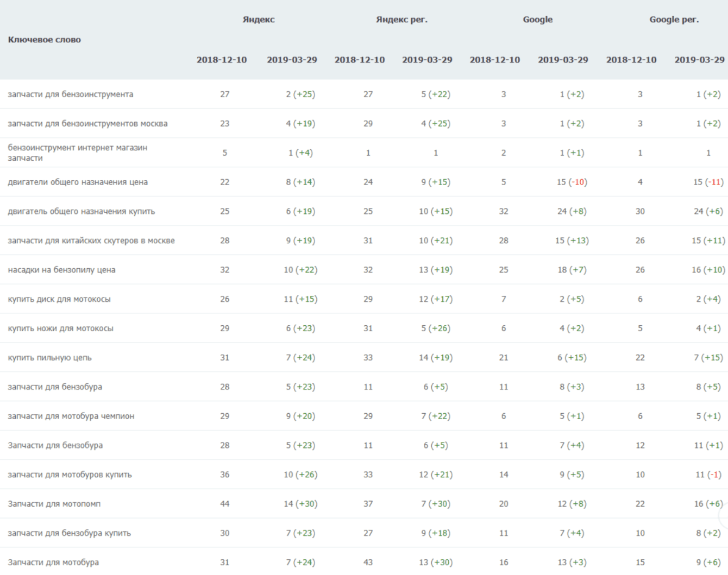Open keyword запчасти для бензоинструментов москва
This screenshot has height=575, width=728.
pos(87,124)
